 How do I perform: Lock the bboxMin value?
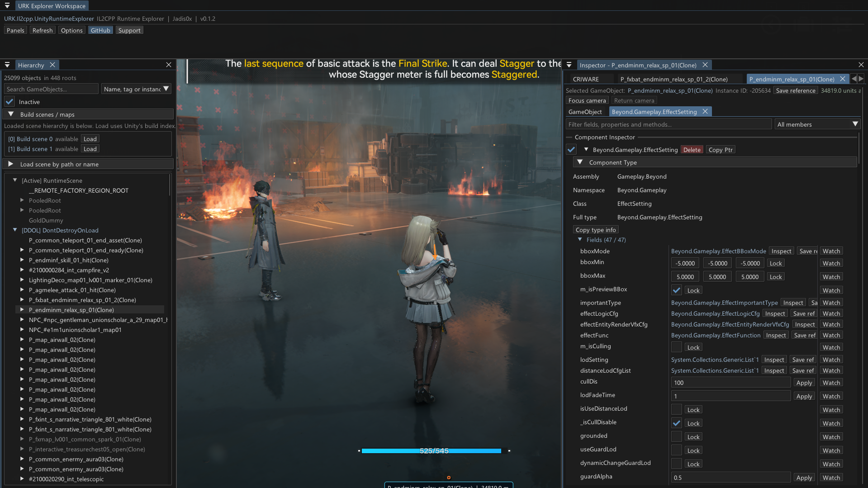775,263
